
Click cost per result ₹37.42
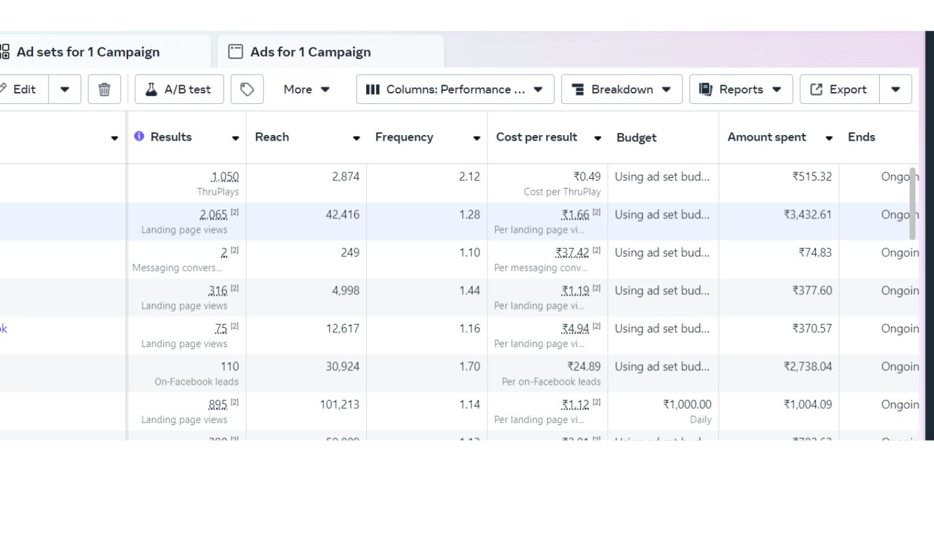tap(572, 253)
